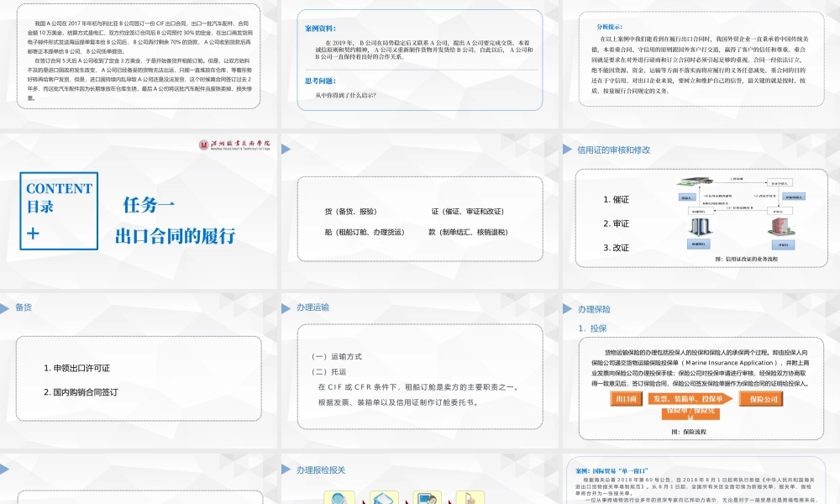Click the gray bank building icon in 信用证 diagram
The width and height of the screenshot is (840, 504).
701,227
